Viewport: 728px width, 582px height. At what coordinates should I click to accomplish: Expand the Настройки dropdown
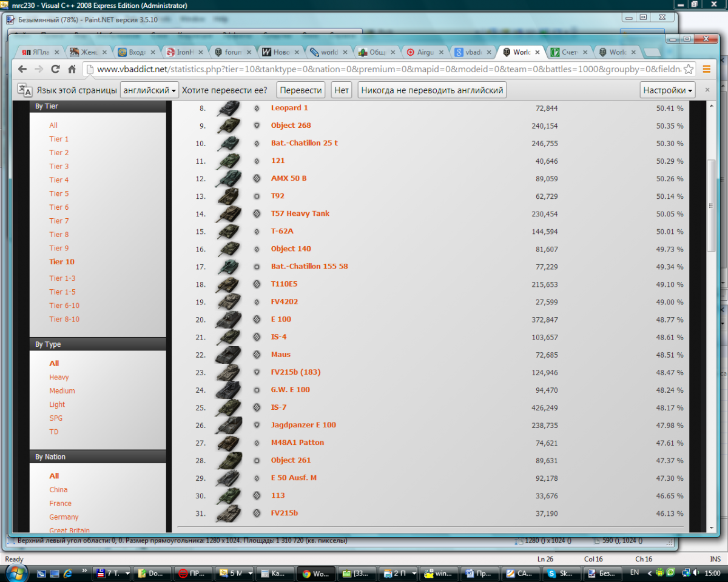coord(668,90)
